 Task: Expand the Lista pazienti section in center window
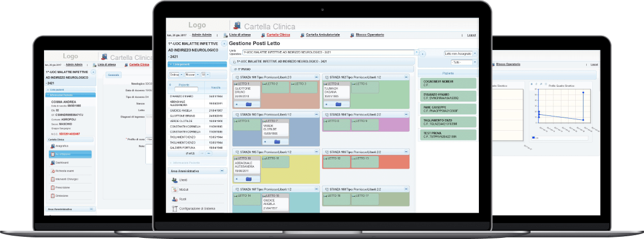coord(197,64)
